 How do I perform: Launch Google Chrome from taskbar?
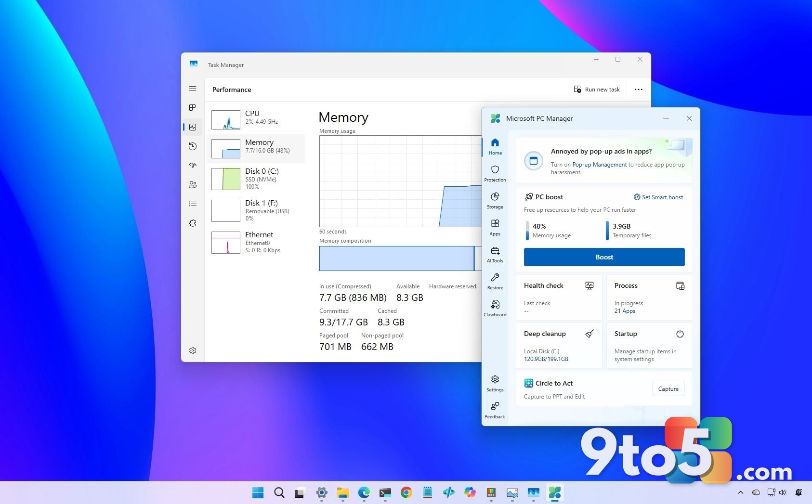(406, 492)
